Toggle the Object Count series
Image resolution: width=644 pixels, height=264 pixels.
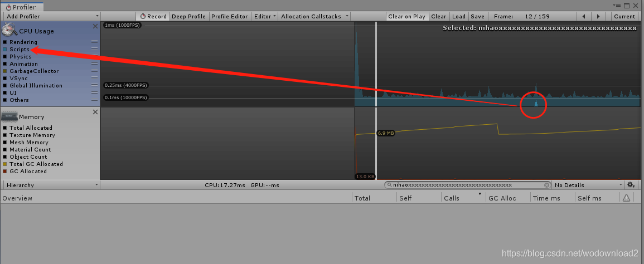tap(5, 157)
